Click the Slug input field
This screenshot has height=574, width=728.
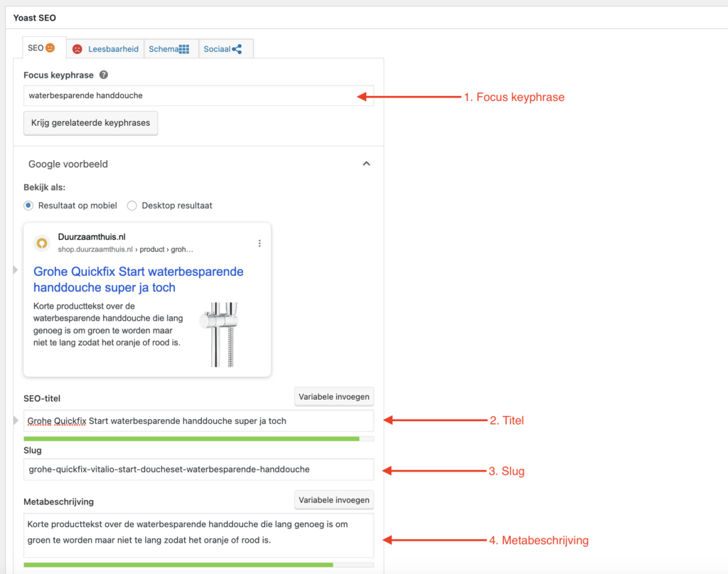point(199,469)
